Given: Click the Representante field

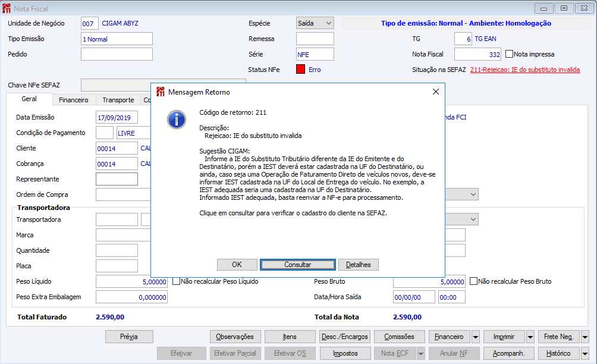Looking at the screenshot, I should (x=117, y=179).
